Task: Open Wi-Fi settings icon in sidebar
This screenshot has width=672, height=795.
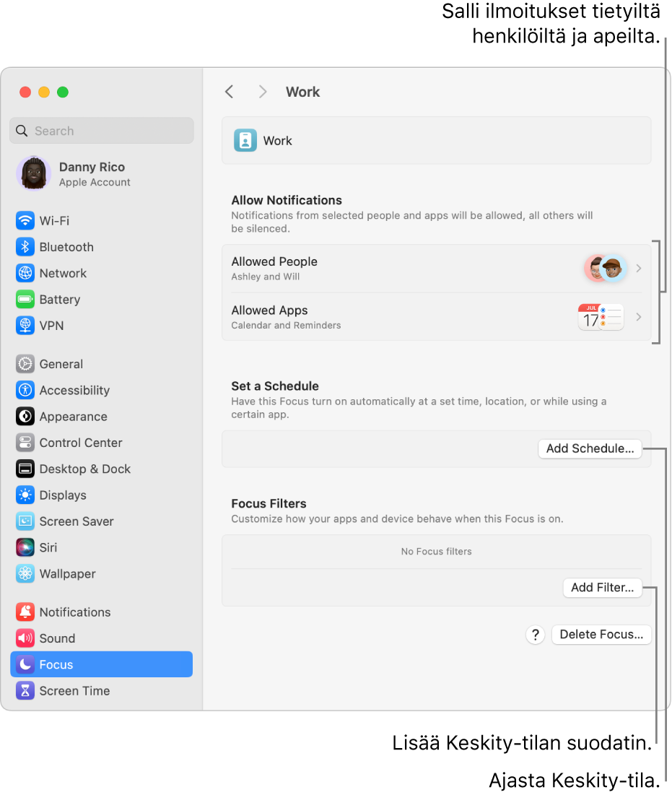Action: [25, 220]
